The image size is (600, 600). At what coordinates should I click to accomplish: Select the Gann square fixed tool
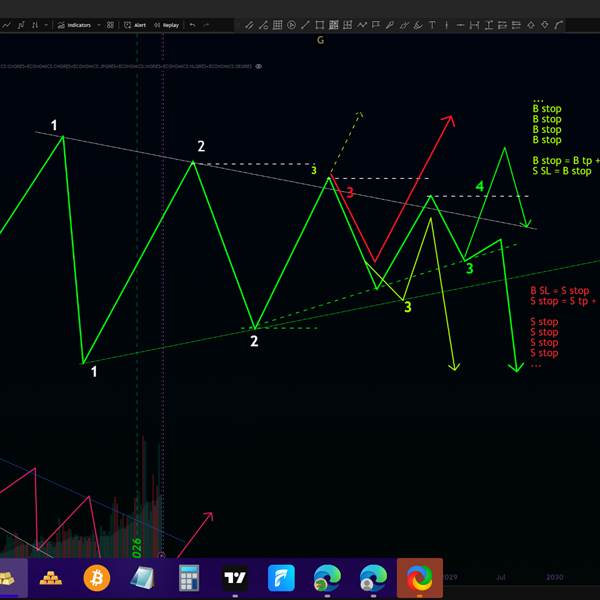coord(334,25)
